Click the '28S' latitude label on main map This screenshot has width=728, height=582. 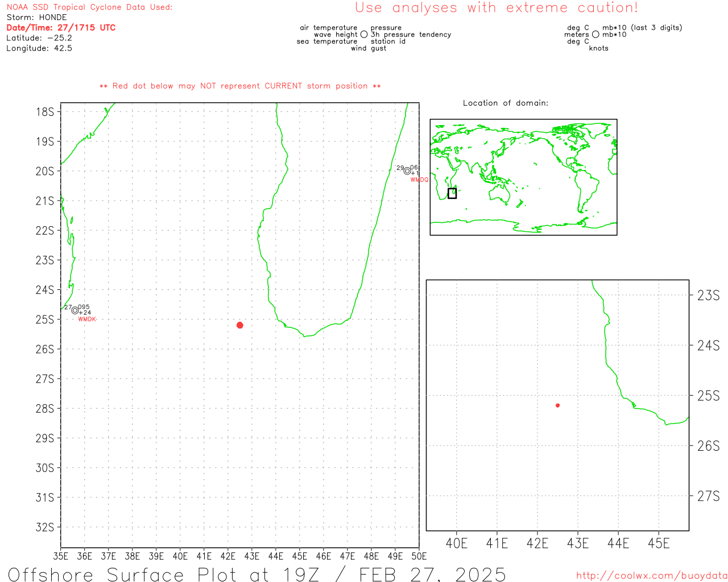pos(45,409)
